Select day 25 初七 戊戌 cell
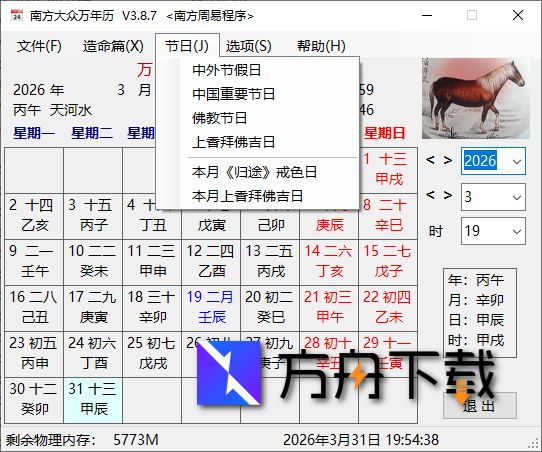This screenshot has width=542, height=452. click(x=152, y=354)
